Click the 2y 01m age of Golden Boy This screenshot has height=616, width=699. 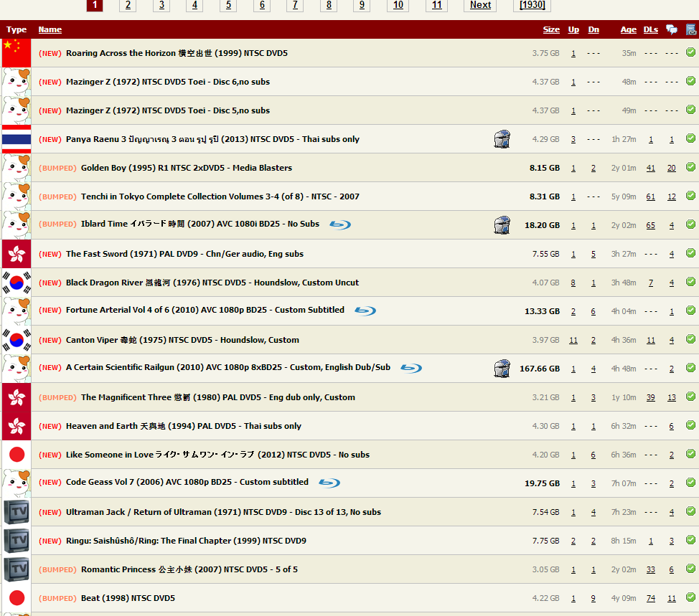624,168
